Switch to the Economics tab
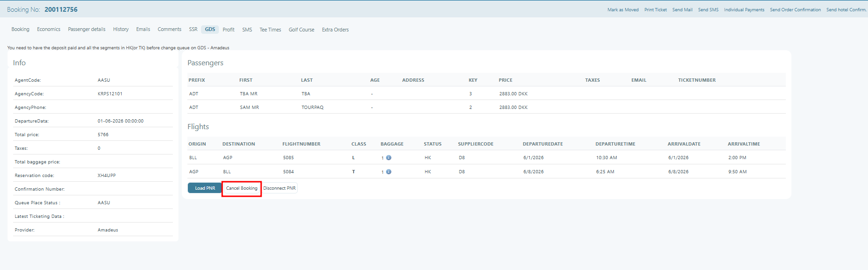 click(48, 30)
